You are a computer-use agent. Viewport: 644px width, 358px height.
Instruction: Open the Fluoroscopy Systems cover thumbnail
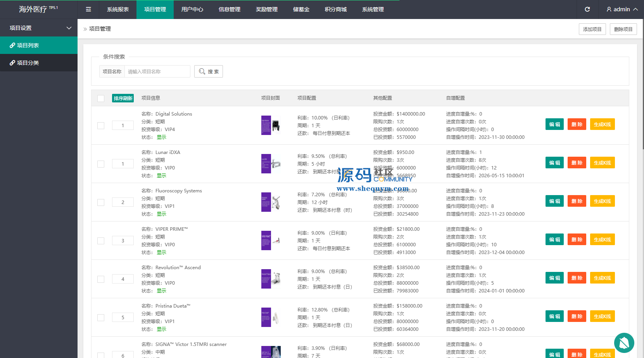tap(271, 202)
